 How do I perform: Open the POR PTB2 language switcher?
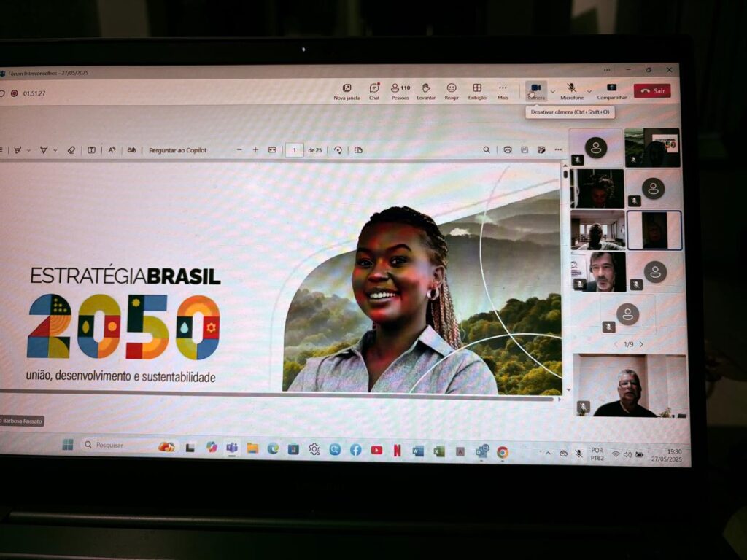tap(597, 454)
